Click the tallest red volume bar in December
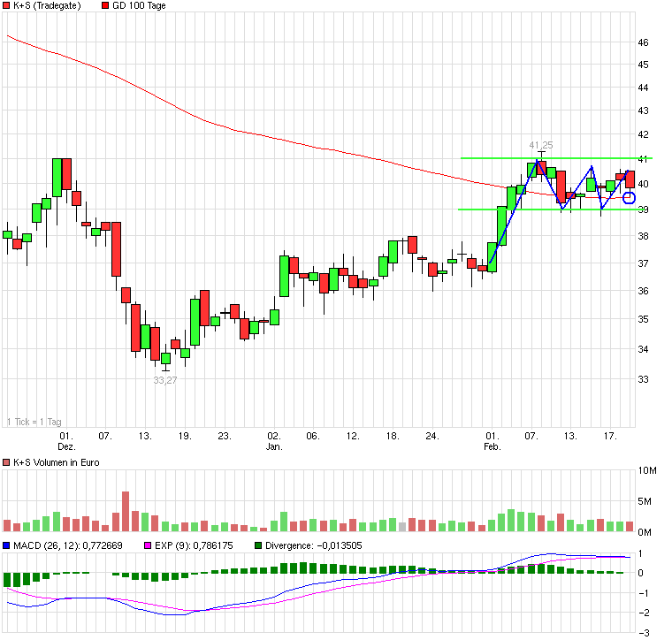The image size is (672, 640). [126, 512]
